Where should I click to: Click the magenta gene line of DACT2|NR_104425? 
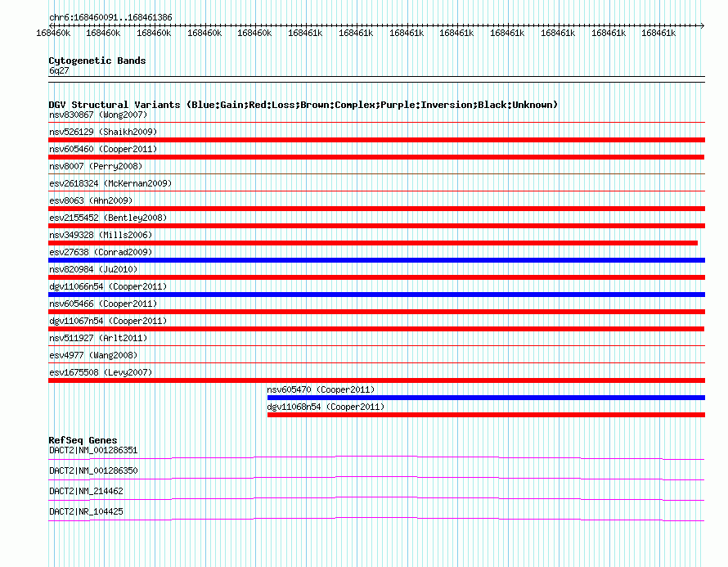(x=376, y=520)
